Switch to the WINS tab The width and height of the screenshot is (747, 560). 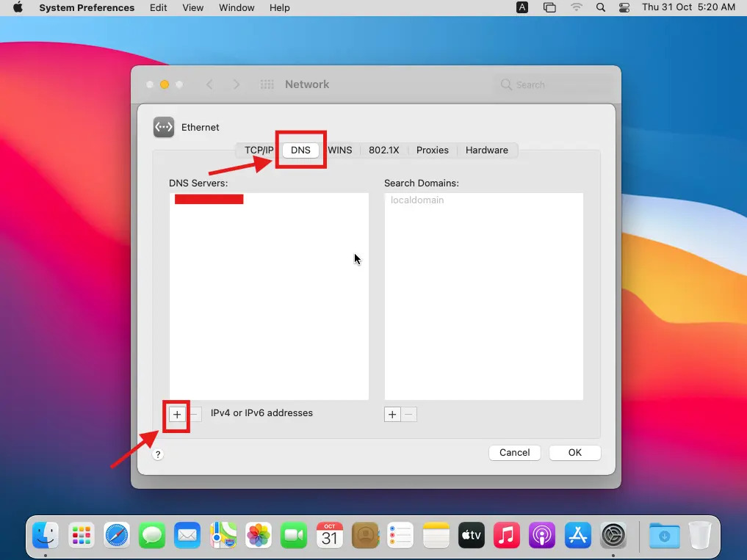click(339, 150)
